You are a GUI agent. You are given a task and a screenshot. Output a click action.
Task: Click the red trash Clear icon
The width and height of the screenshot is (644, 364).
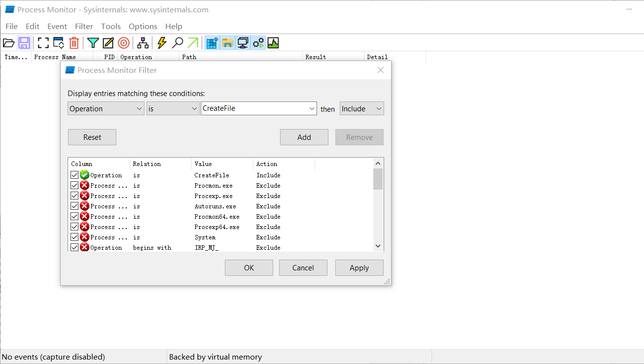(74, 43)
